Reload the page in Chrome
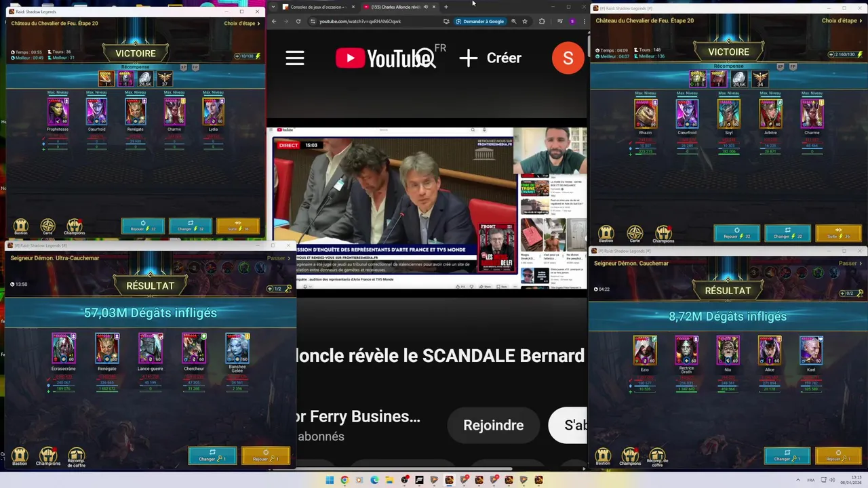The image size is (868, 488). pos(298,21)
